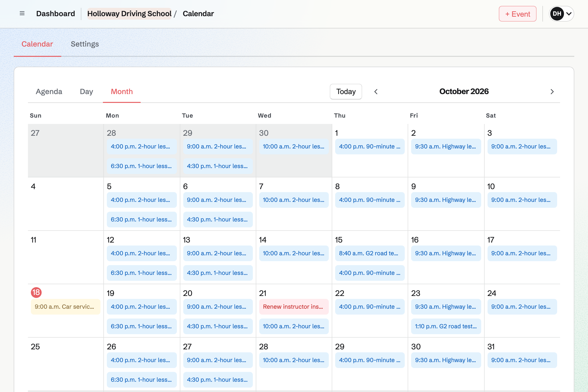Screen dimensions: 588x392
Task: Open 1:10 p.m. G2 road test event
Action: [x=446, y=326]
